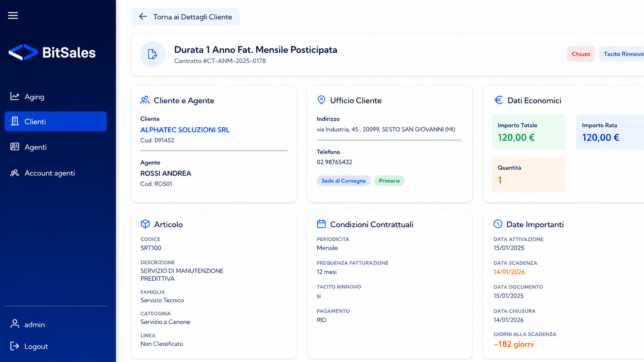Click the Importo Totale 120,00 € card
This screenshot has height=362, width=644.
pos(528,132)
